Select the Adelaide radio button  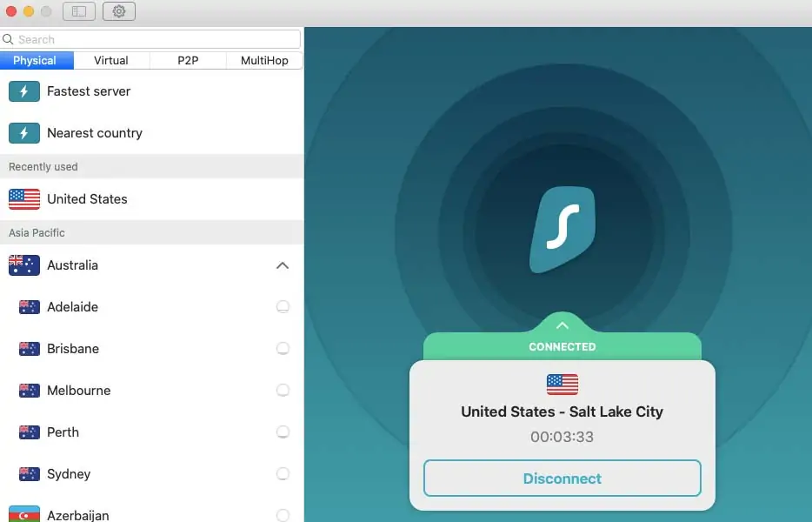[x=283, y=307]
